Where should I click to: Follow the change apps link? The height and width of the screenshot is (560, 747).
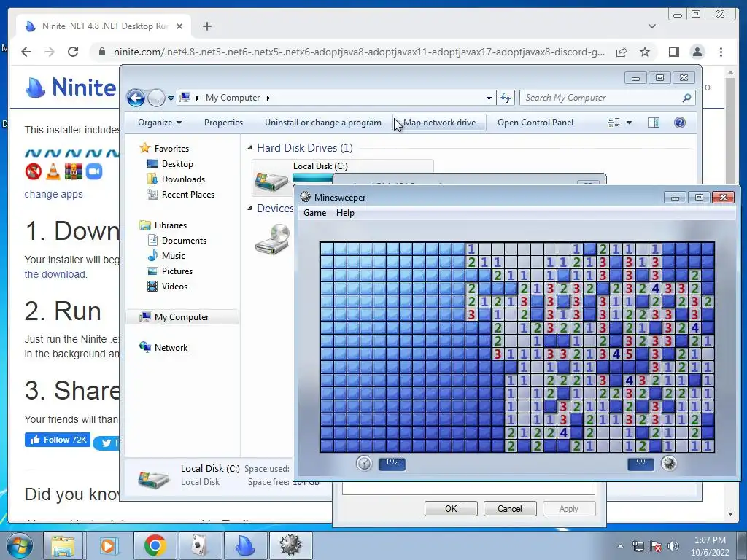(53, 194)
